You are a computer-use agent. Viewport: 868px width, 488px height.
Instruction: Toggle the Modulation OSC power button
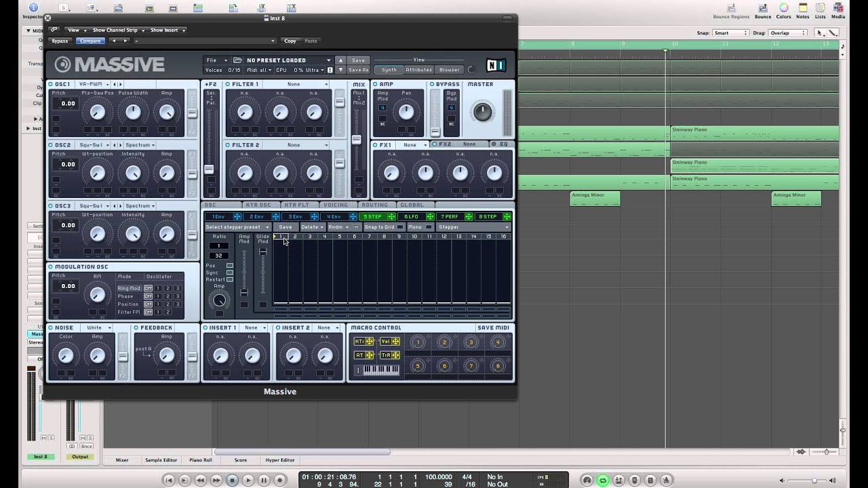51,267
